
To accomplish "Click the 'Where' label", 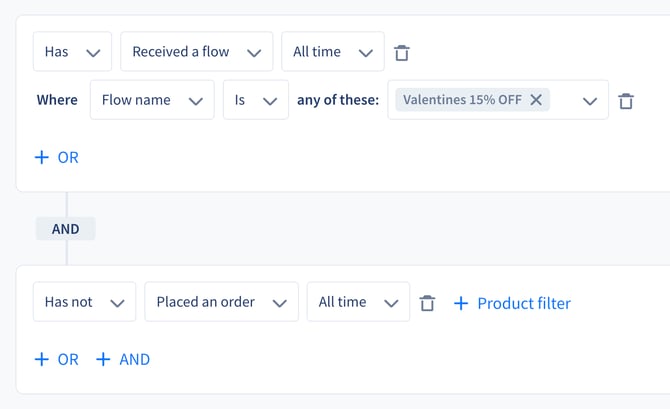I will [57, 100].
